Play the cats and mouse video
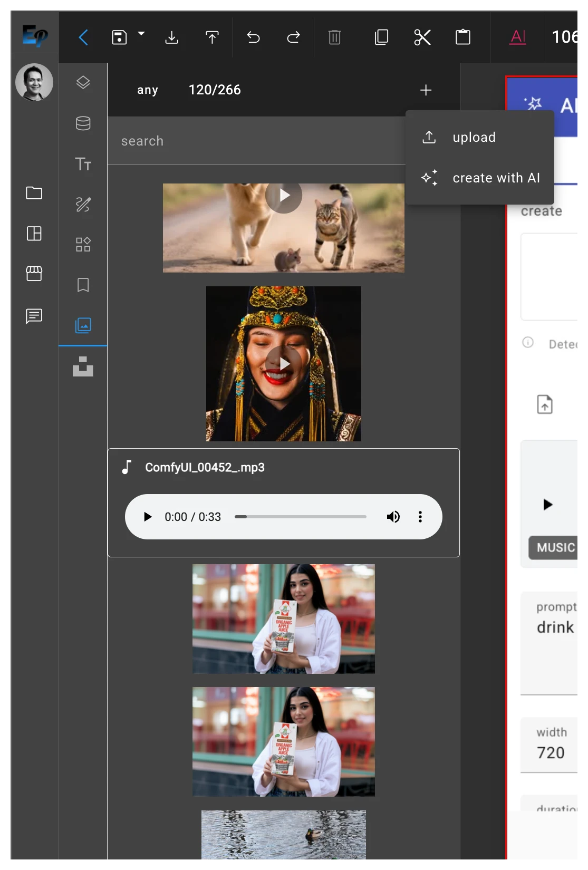 pos(284,195)
